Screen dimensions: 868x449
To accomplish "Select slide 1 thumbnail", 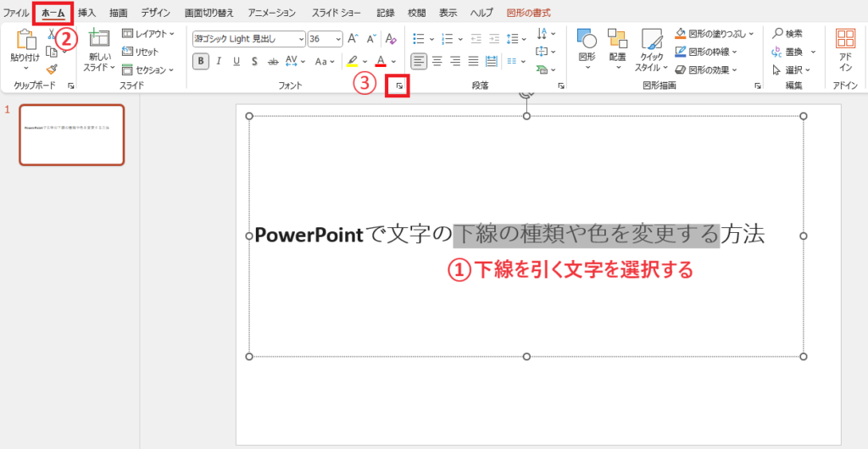I will pos(72,135).
